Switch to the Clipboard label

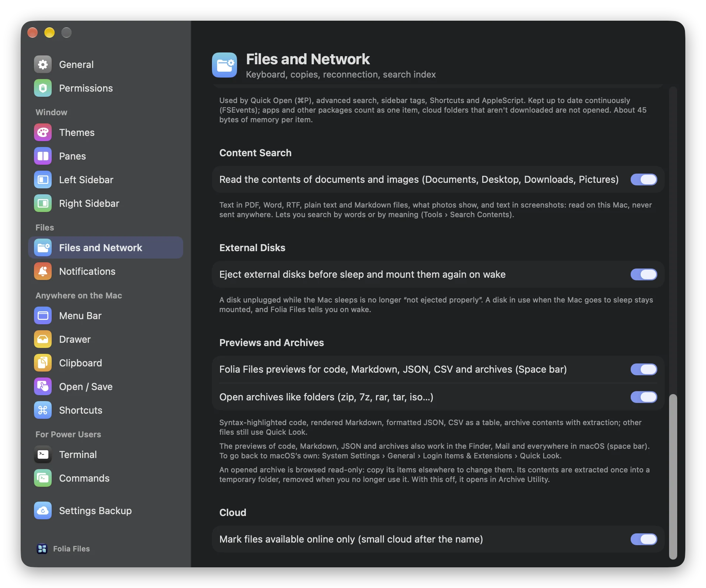coord(80,363)
